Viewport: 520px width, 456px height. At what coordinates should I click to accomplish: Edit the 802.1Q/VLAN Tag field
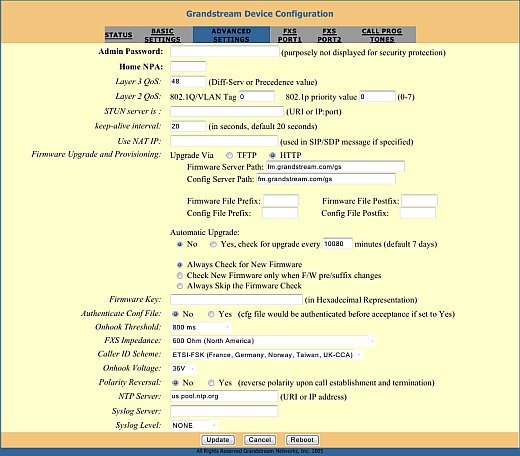257,96
